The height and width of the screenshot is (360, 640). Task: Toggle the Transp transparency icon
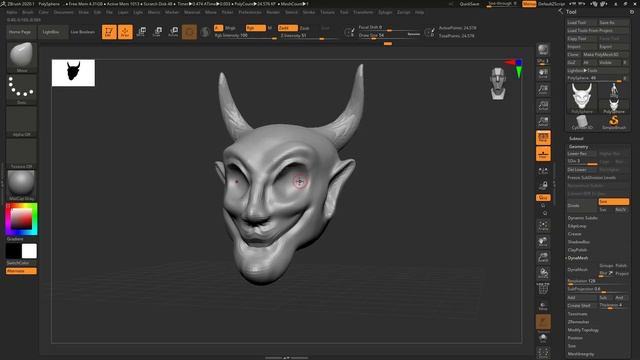point(543,306)
